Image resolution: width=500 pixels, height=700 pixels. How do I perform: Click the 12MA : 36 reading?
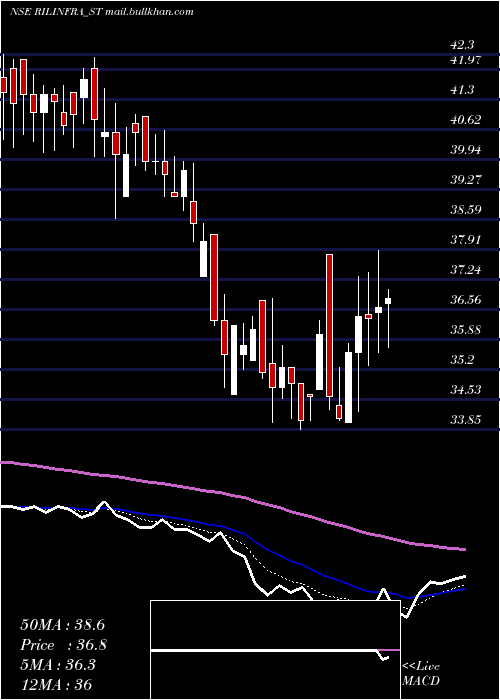(x=56, y=685)
